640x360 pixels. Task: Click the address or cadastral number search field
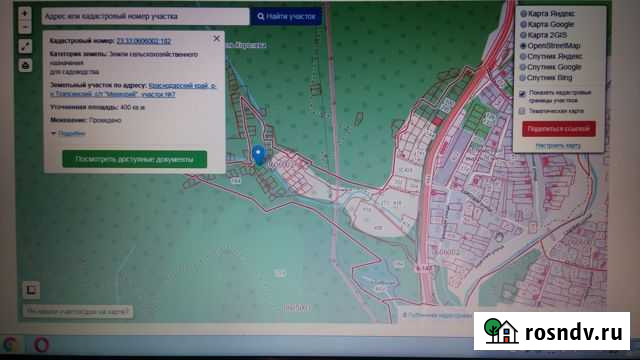145,17
